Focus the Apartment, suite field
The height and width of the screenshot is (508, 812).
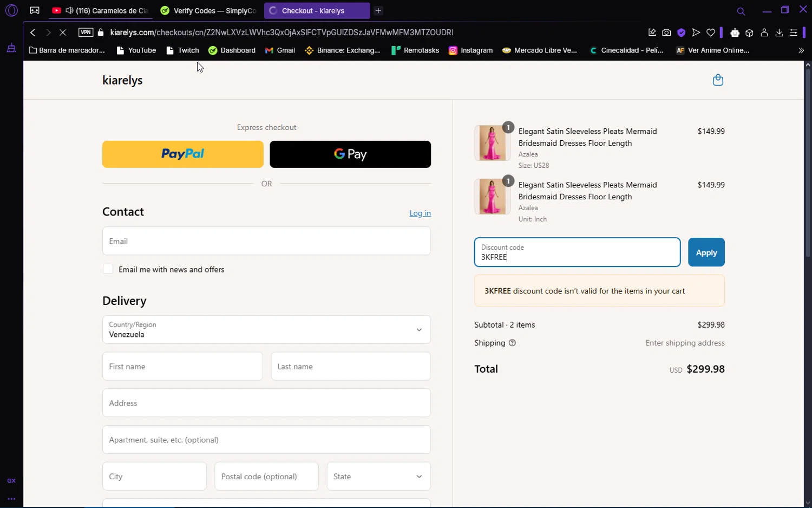(x=266, y=439)
